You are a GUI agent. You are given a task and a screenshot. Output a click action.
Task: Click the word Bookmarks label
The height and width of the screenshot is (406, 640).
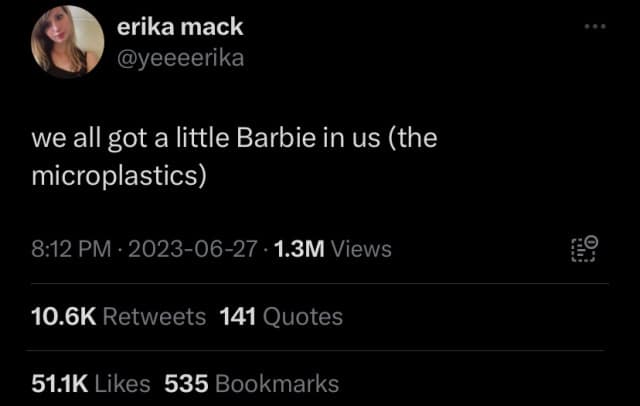277,384
